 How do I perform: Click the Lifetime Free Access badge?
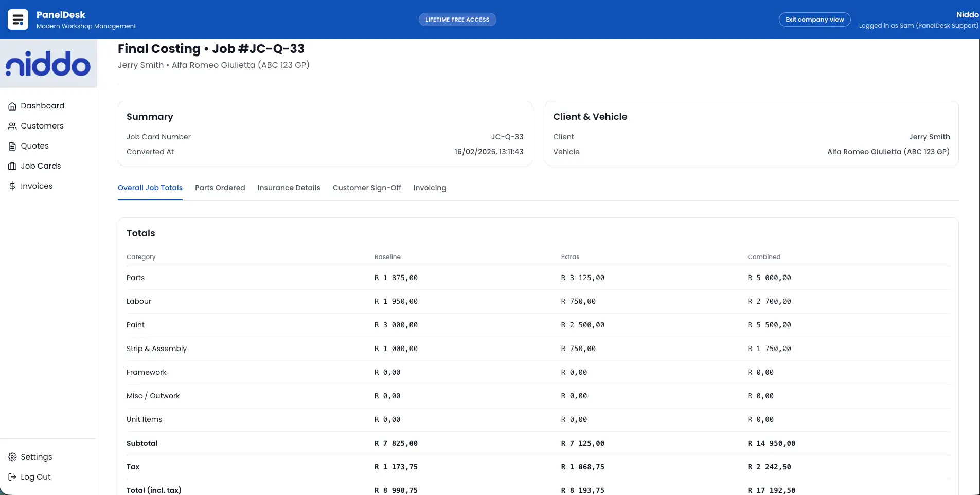457,19
